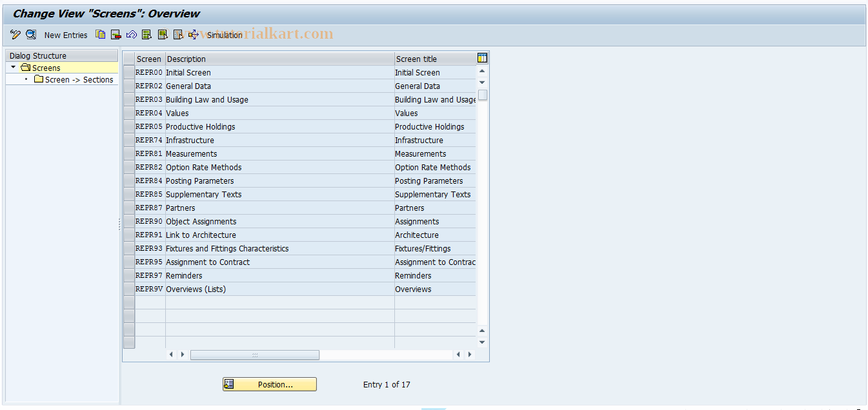868x410 pixels.
Task: Click the 'Architecture' screen title cell
Action: 435,235
